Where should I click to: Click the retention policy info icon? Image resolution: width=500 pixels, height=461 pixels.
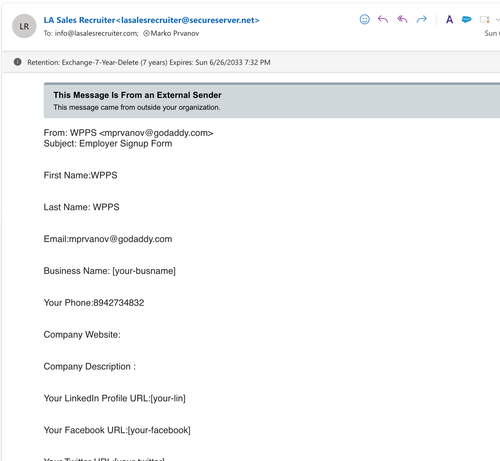pyautogui.click(x=17, y=62)
